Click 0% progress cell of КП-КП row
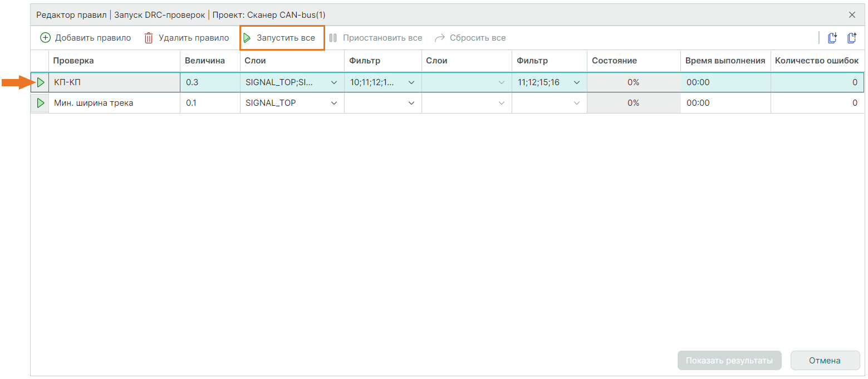The image size is (868, 379). (x=633, y=82)
